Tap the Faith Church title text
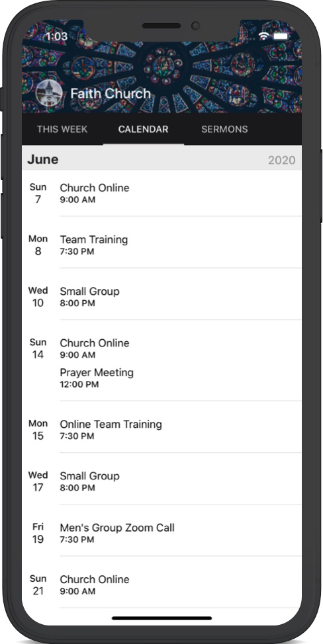Screen dimensions: 323x644 111,94
